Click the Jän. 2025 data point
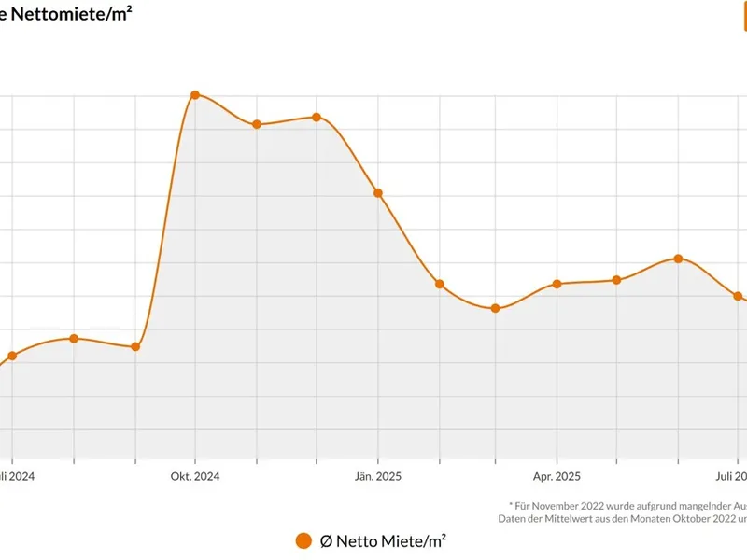 [x=378, y=193]
